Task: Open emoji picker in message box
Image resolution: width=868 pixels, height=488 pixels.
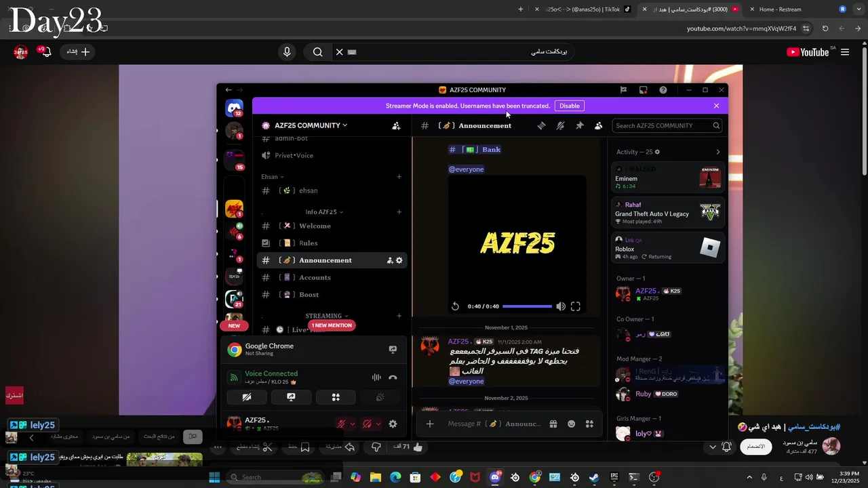Action: click(572, 424)
